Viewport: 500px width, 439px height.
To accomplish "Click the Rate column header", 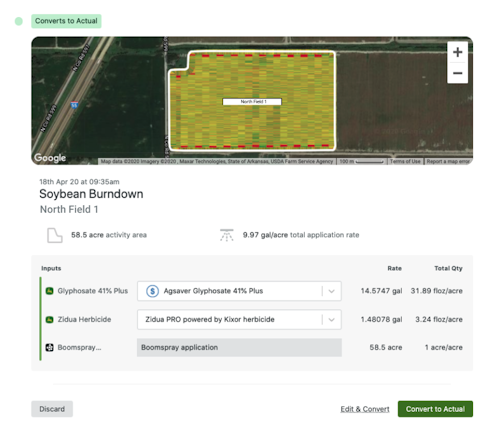I will point(394,268).
